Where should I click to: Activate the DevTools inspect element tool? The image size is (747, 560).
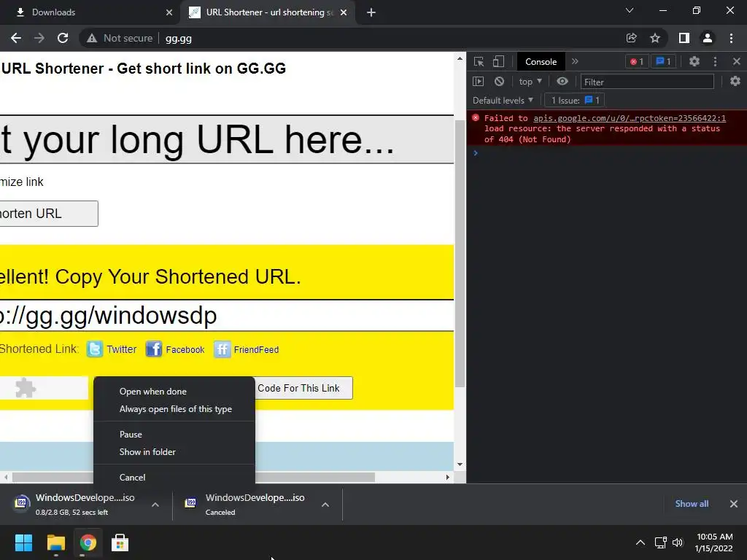coord(479,61)
